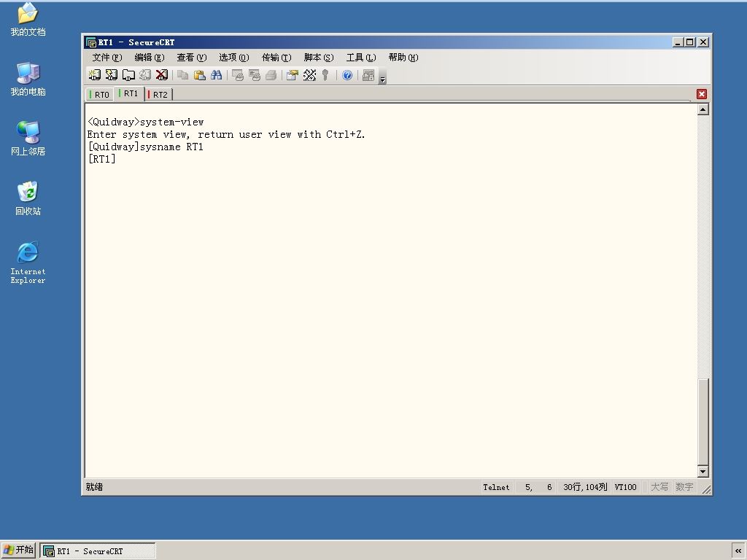Open the 传输(T) menu

[x=276, y=58]
